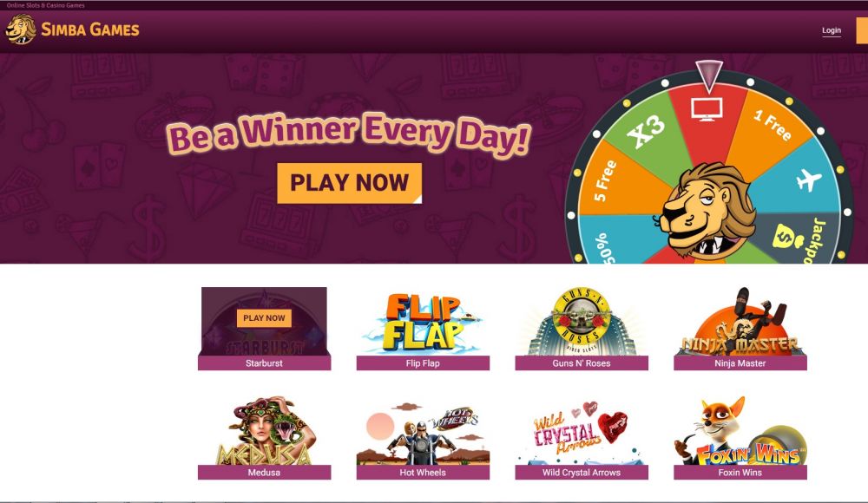
Task: Click the wheel pointer arrow at top
Action: (x=708, y=75)
